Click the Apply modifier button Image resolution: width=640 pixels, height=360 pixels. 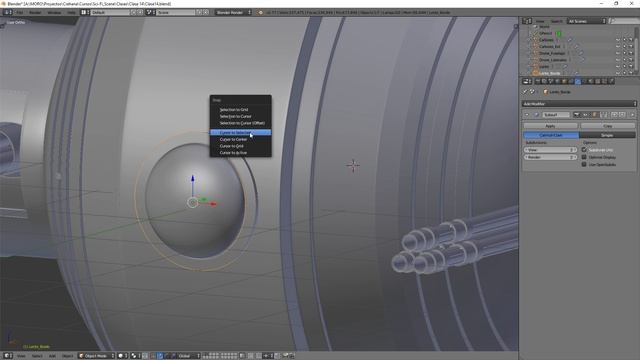coord(550,126)
